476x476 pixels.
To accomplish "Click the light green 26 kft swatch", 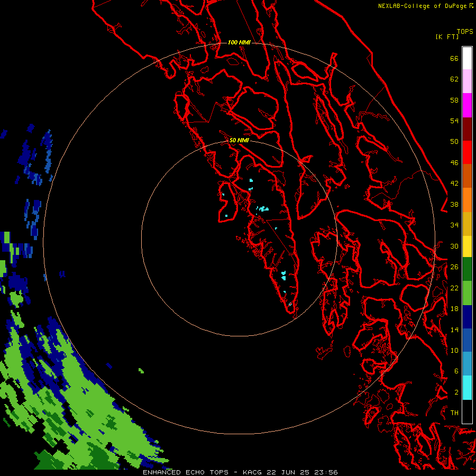I will click(x=467, y=293).
